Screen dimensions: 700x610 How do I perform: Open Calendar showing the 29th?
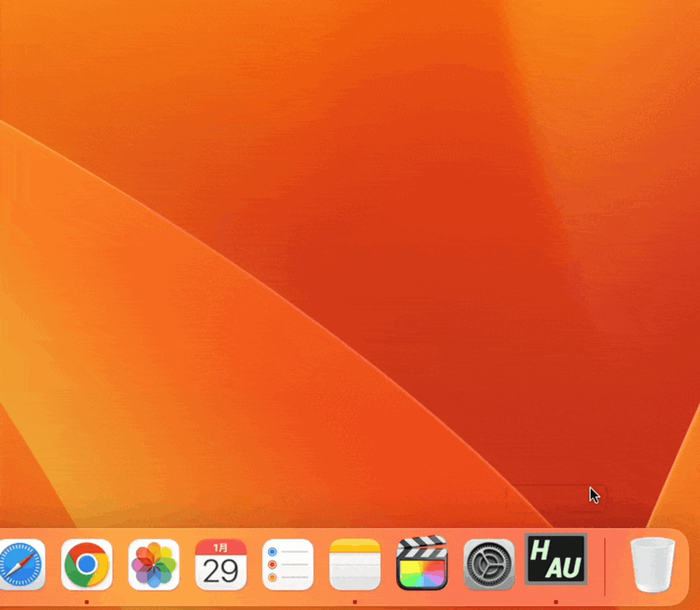pos(221,564)
